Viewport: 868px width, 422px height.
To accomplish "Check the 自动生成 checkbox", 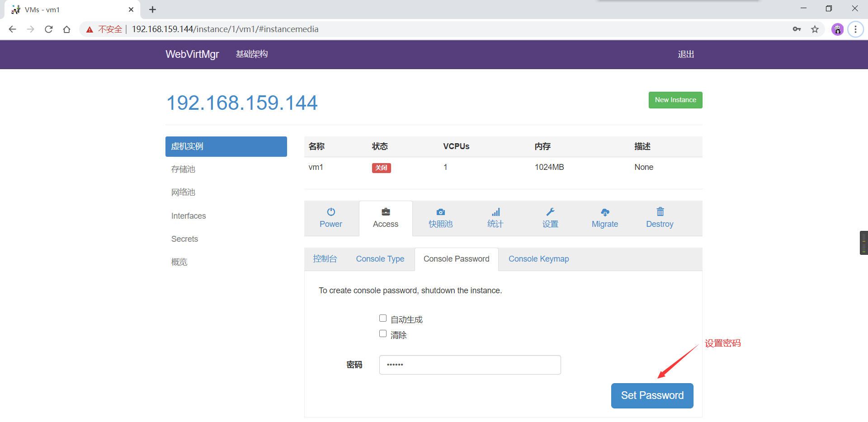I will [383, 318].
